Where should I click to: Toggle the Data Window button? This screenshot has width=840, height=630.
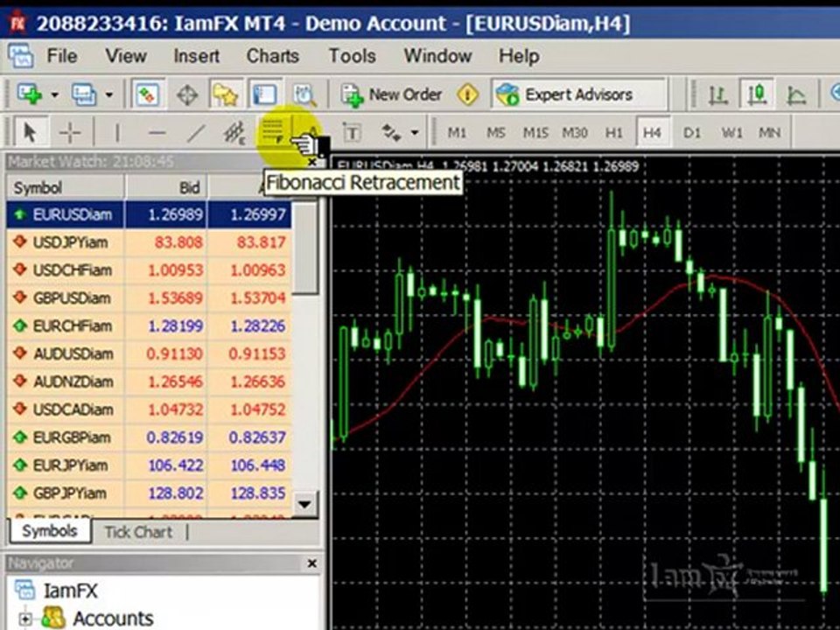click(x=187, y=94)
